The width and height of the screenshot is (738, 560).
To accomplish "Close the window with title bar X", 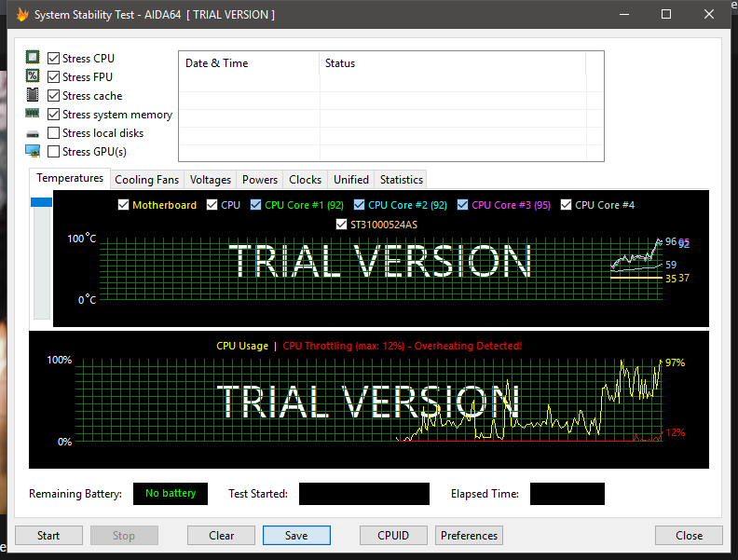I will (709, 14).
